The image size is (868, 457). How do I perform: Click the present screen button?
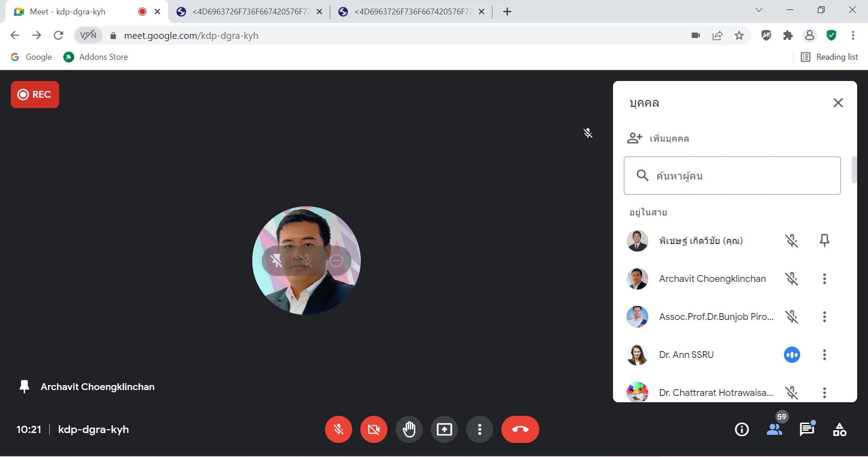(x=444, y=429)
